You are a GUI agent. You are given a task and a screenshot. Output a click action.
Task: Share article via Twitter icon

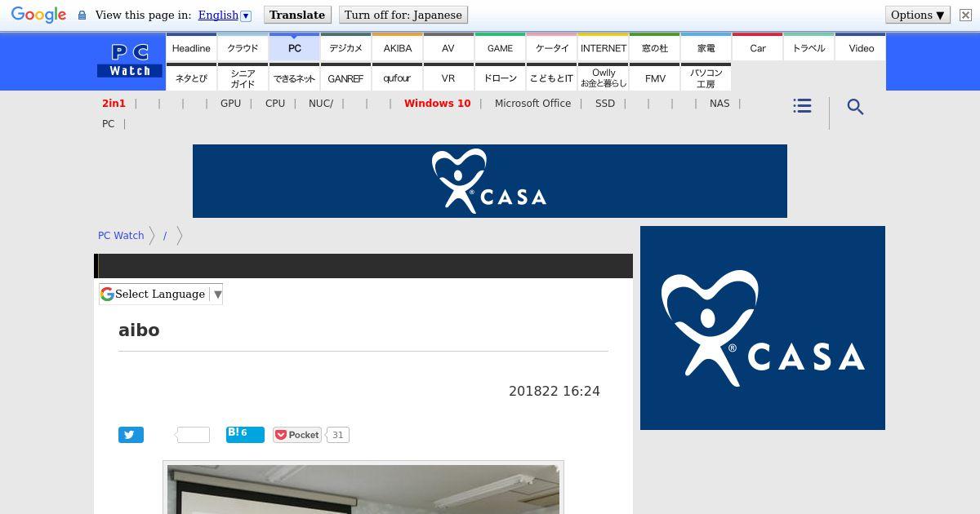pos(131,435)
